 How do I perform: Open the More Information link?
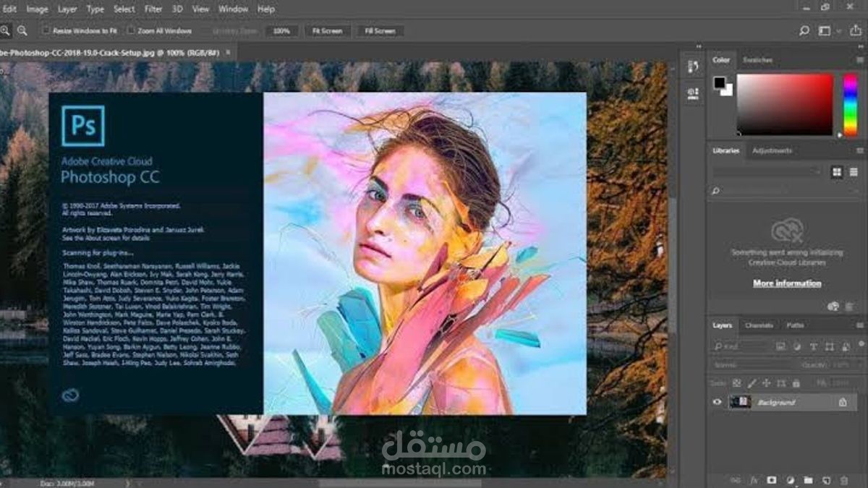pyautogui.click(x=787, y=283)
